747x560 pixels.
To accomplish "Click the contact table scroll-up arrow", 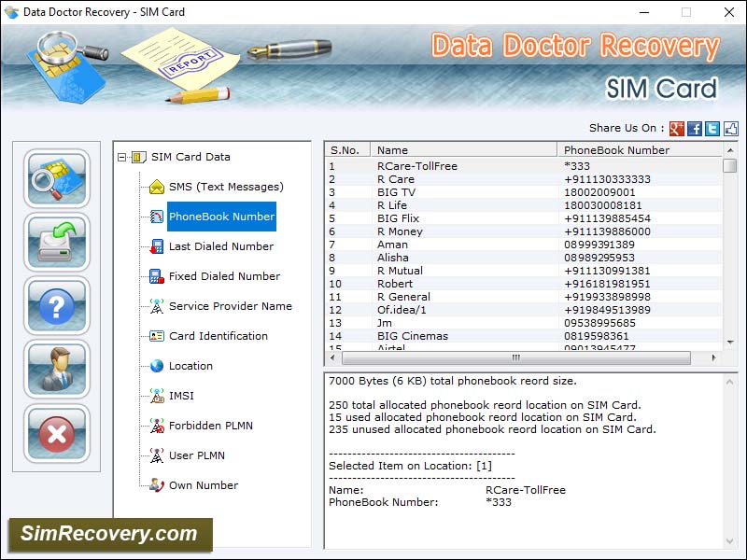I will point(730,150).
